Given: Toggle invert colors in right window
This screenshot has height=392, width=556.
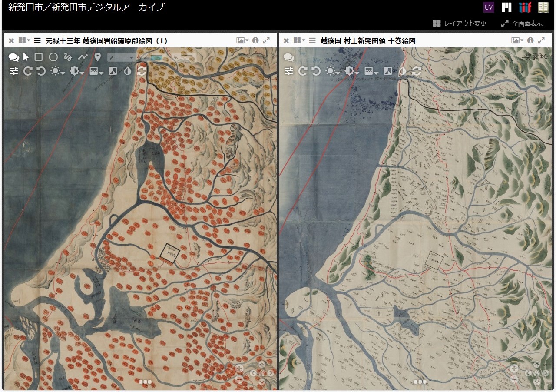Looking at the screenshot, I should pyautogui.click(x=402, y=71).
